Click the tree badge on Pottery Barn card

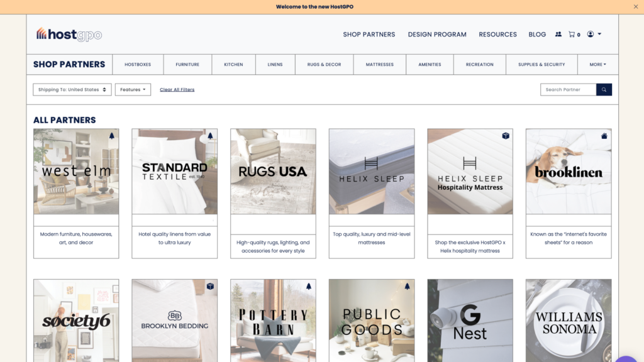(x=309, y=286)
